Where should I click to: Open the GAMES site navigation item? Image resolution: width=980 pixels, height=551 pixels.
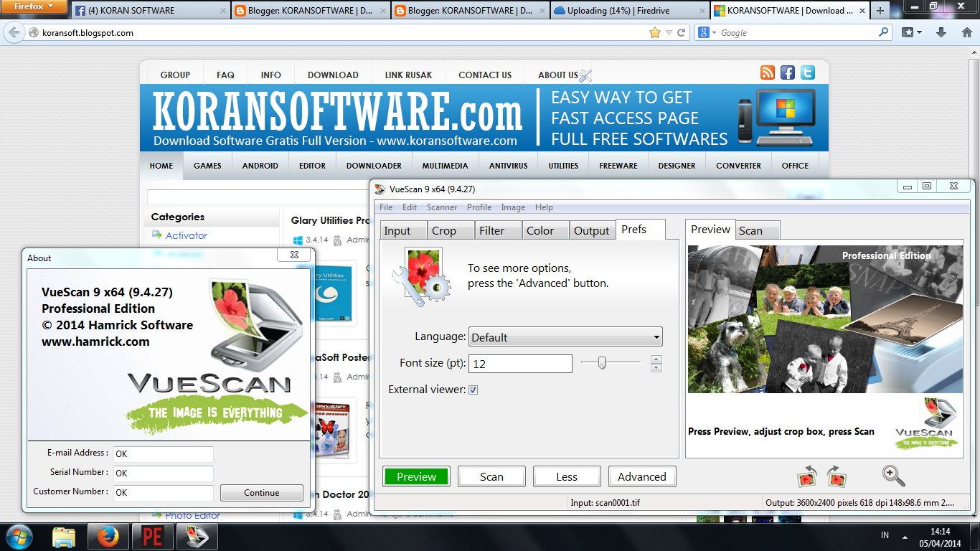click(x=207, y=166)
